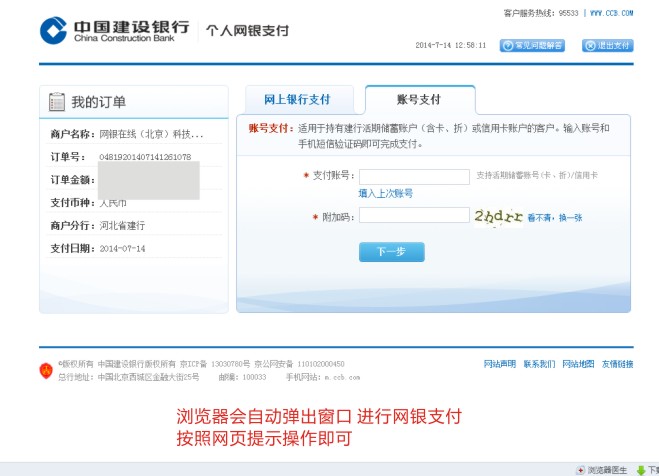Screen dimensions: 659x476
Task: Open the 网站声明 footer link
Action: [499, 364]
